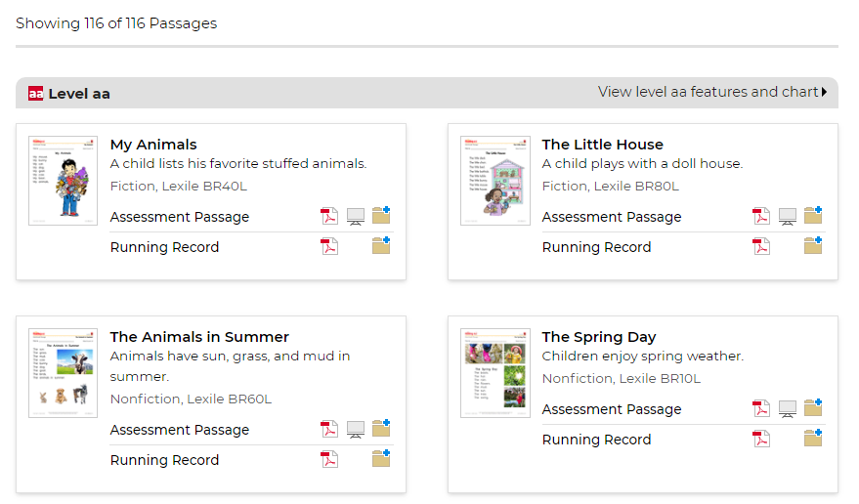The image size is (859, 504).
Task: Add The Little House Running Record to folder
Action: 813,245
